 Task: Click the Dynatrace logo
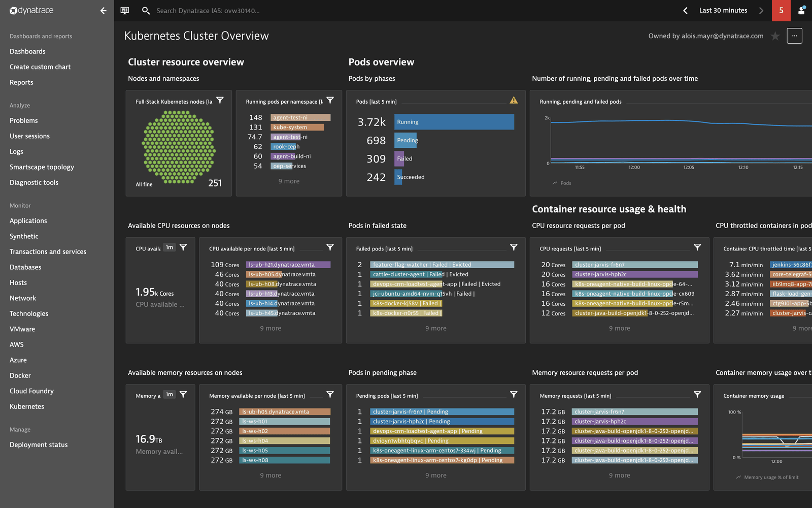coord(31,10)
